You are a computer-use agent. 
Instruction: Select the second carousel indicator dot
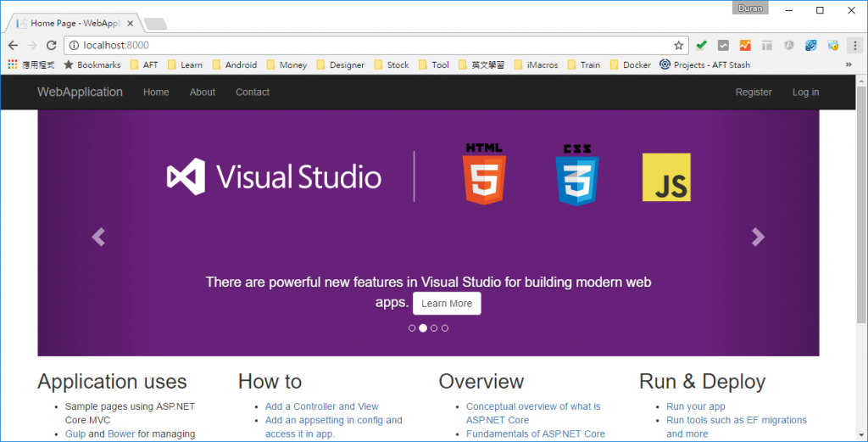coord(423,328)
